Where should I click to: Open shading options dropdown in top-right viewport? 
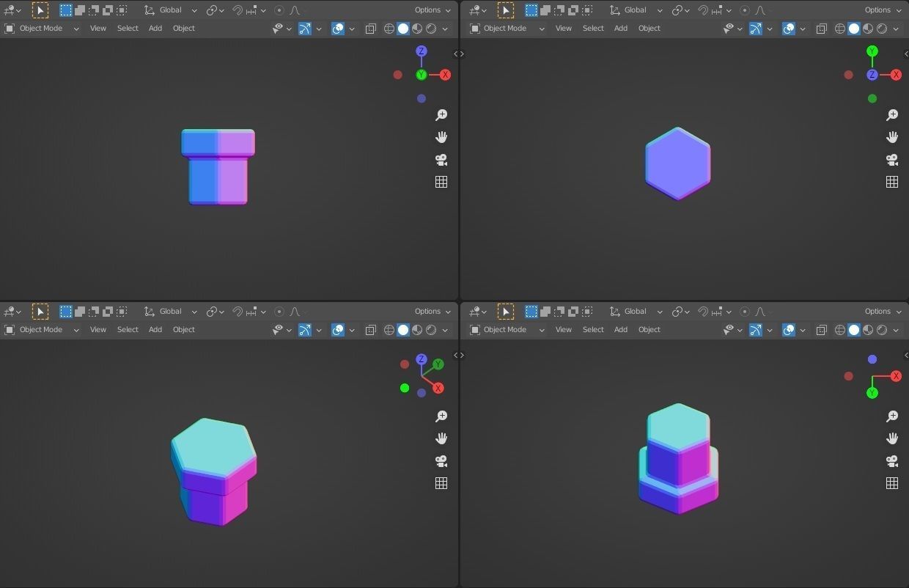pos(896,29)
